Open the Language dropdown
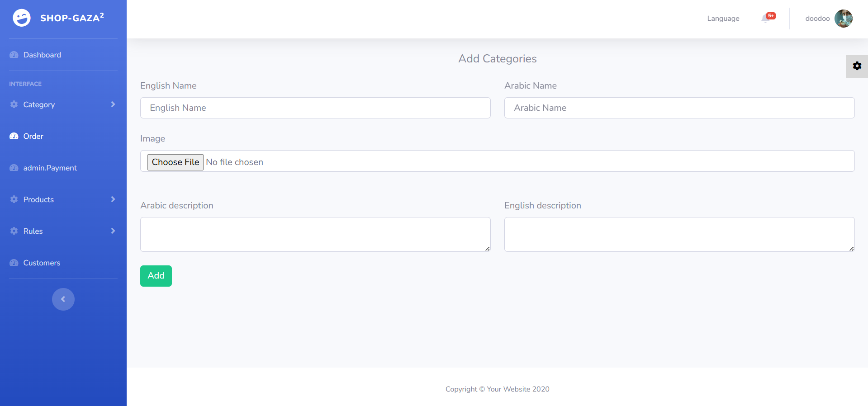 pos(723,19)
